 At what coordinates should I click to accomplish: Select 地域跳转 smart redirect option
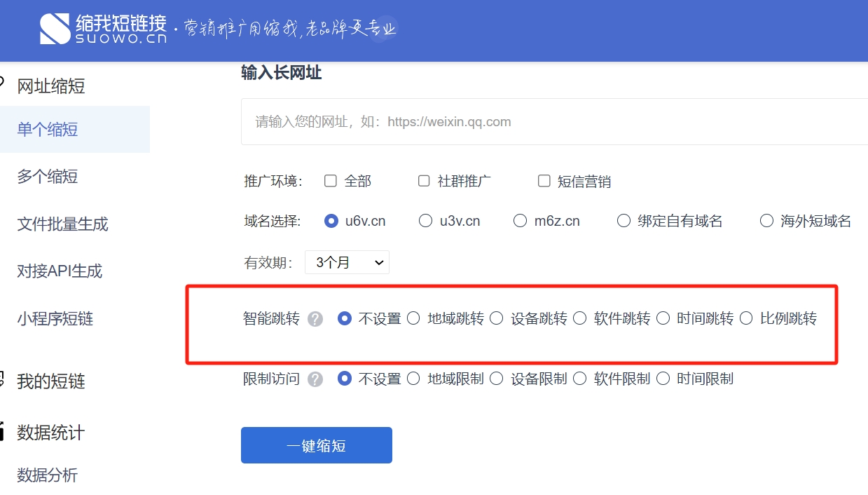click(x=414, y=318)
